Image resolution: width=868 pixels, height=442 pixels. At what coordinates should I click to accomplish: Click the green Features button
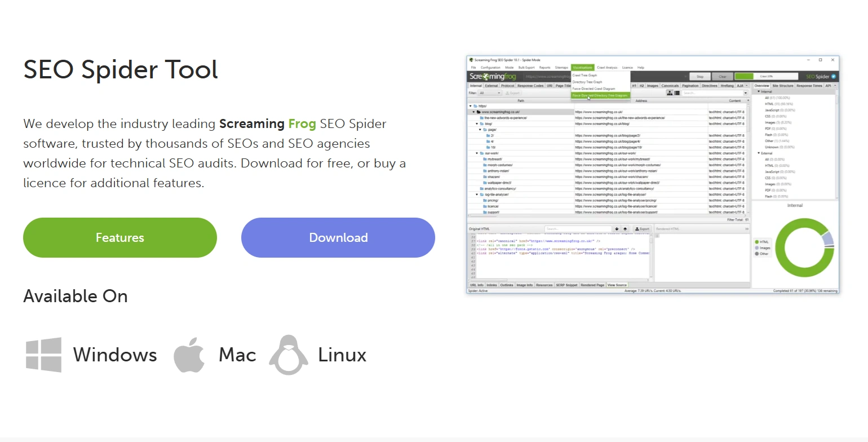(x=119, y=237)
